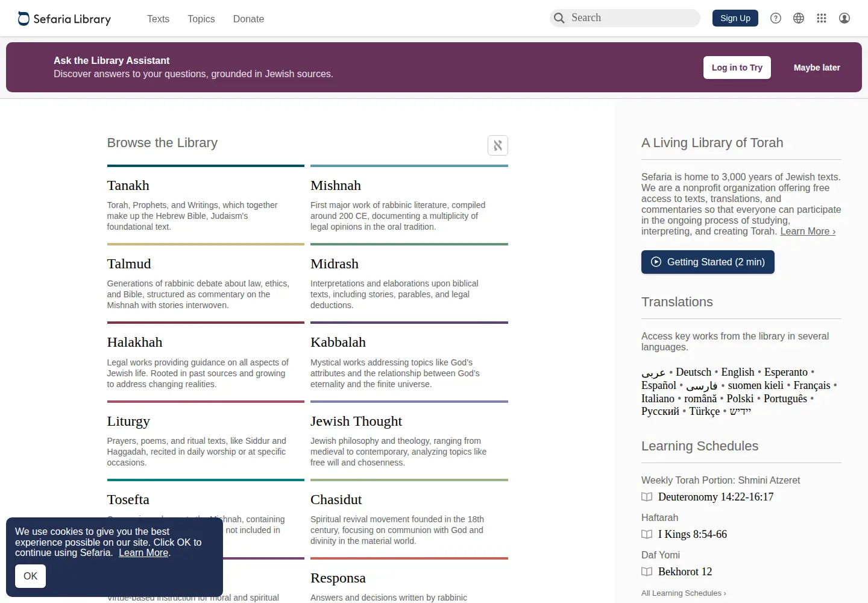Image resolution: width=868 pixels, height=603 pixels.
Task: Click the Search input field
Action: click(625, 18)
